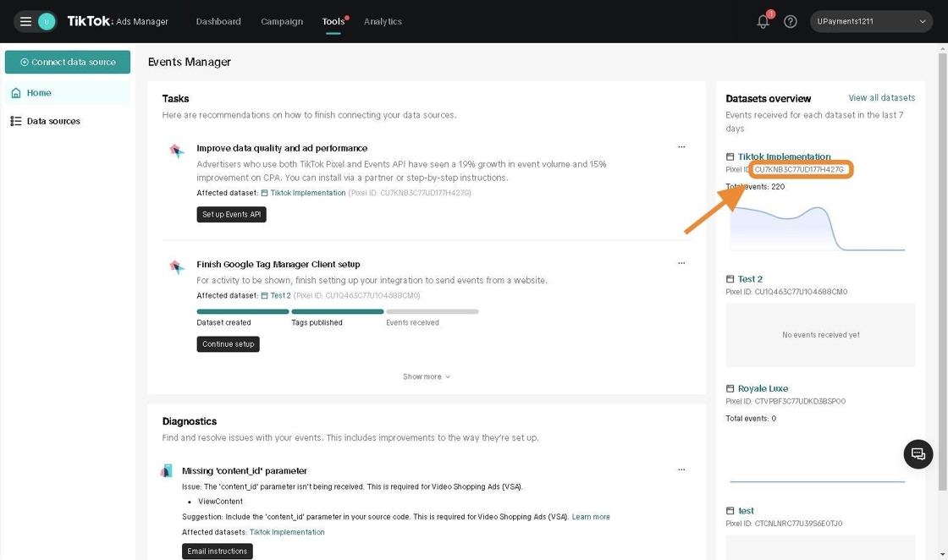Open the Tools menu

click(x=333, y=21)
